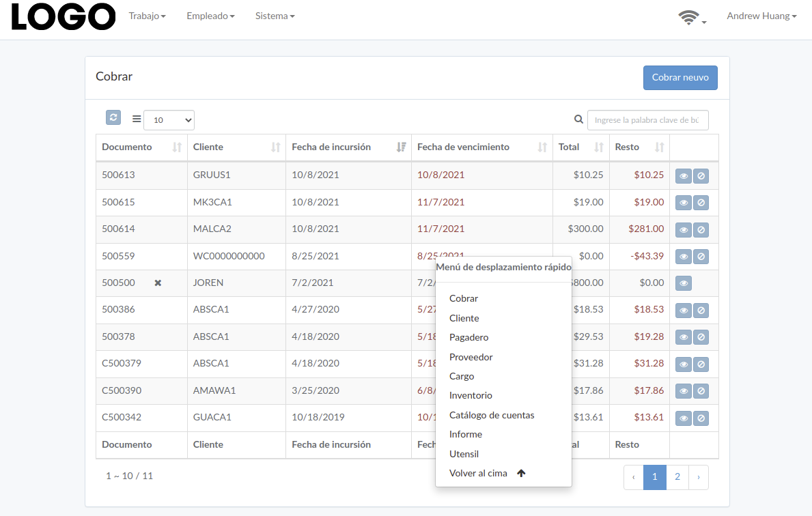Go to page 2 of results
The image size is (812, 516).
(677, 477)
